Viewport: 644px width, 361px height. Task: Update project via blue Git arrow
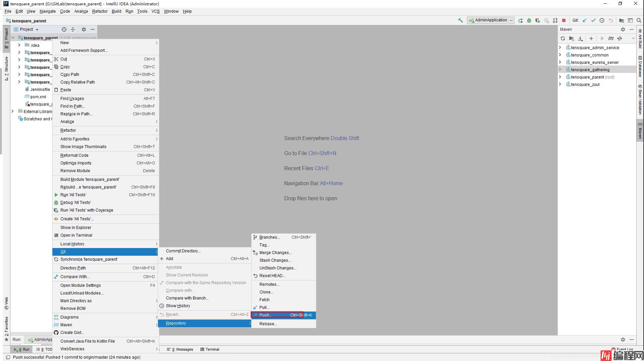point(585,20)
